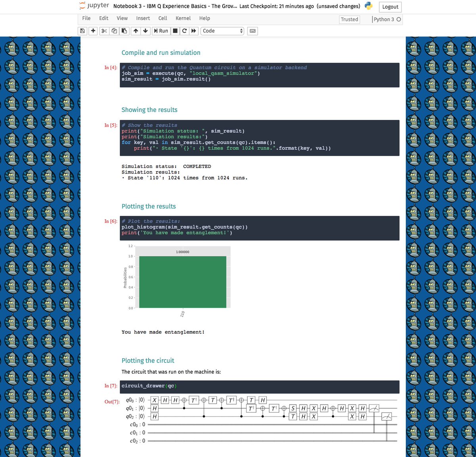The width and height of the screenshot is (476, 457).
Task: Click the Trusted notebook indicator
Action: [x=349, y=19]
